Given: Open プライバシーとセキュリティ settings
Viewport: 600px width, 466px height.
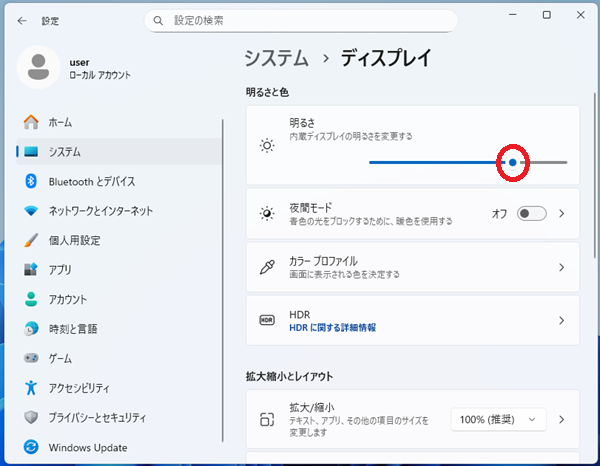Looking at the screenshot, I should (119, 417).
